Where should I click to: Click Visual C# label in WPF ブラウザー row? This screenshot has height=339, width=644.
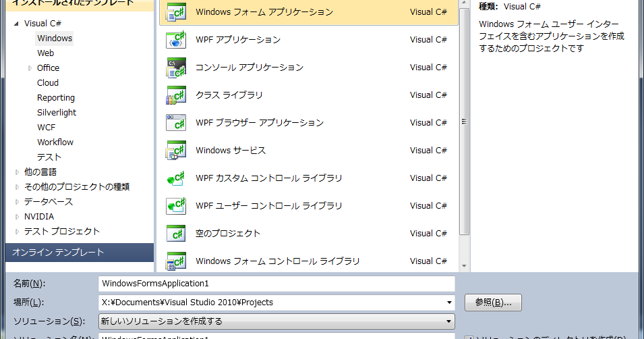pos(428,123)
